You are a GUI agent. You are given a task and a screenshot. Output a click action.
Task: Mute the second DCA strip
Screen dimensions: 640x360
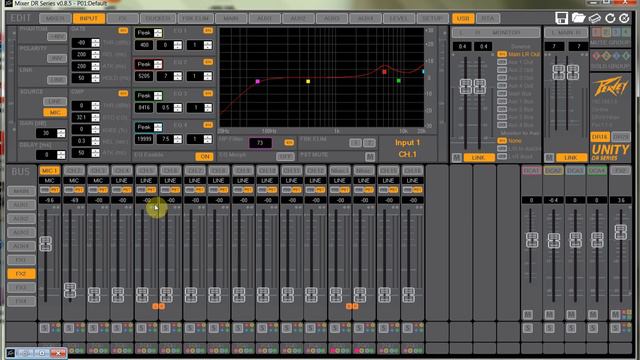pos(549,314)
